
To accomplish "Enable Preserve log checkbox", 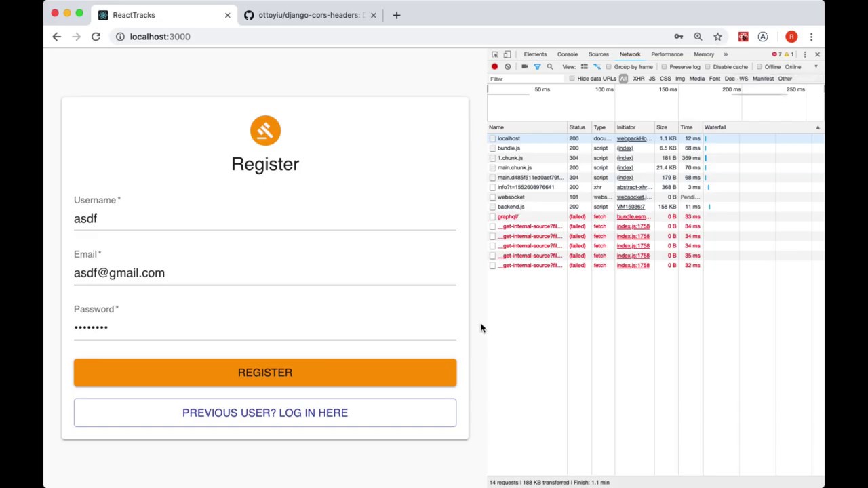I will pos(664,67).
